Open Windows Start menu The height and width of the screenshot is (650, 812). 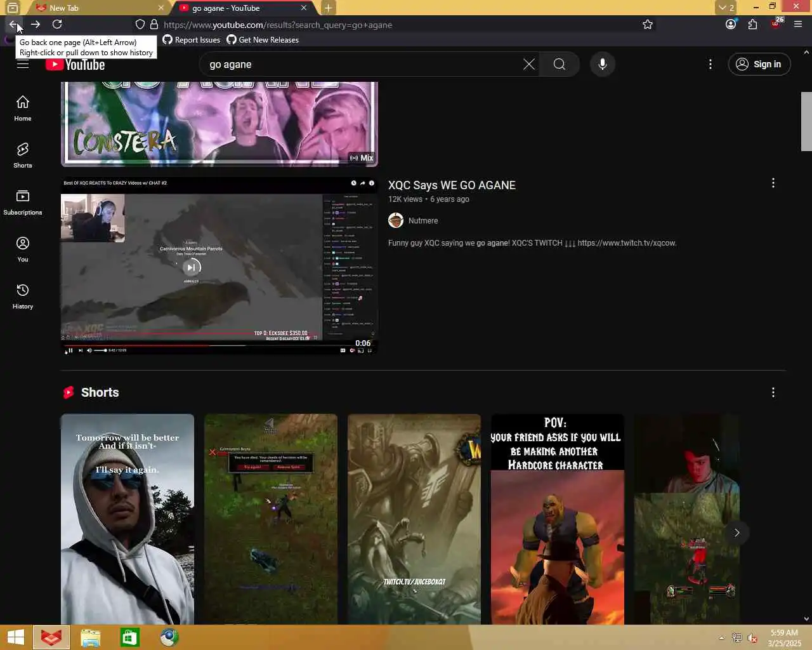15,637
